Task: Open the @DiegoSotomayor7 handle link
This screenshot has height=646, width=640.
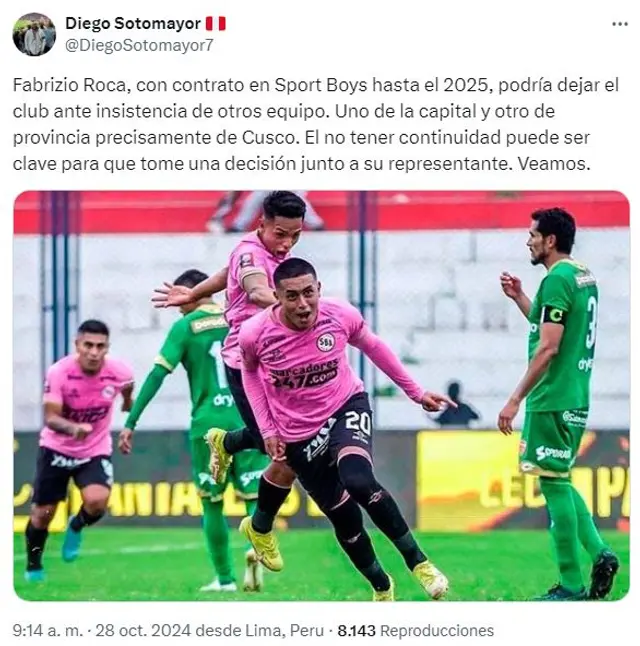Action: [139, 45]
